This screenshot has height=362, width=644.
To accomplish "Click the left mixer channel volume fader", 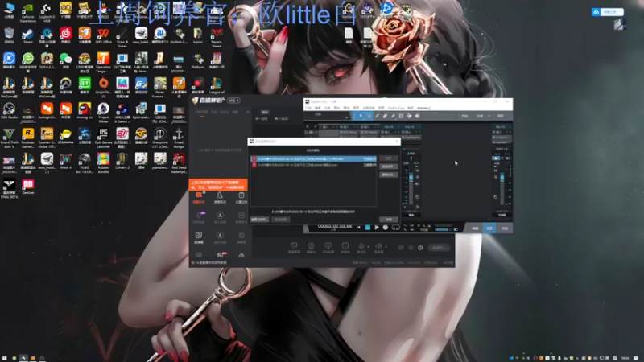I will tap(411, 177).
